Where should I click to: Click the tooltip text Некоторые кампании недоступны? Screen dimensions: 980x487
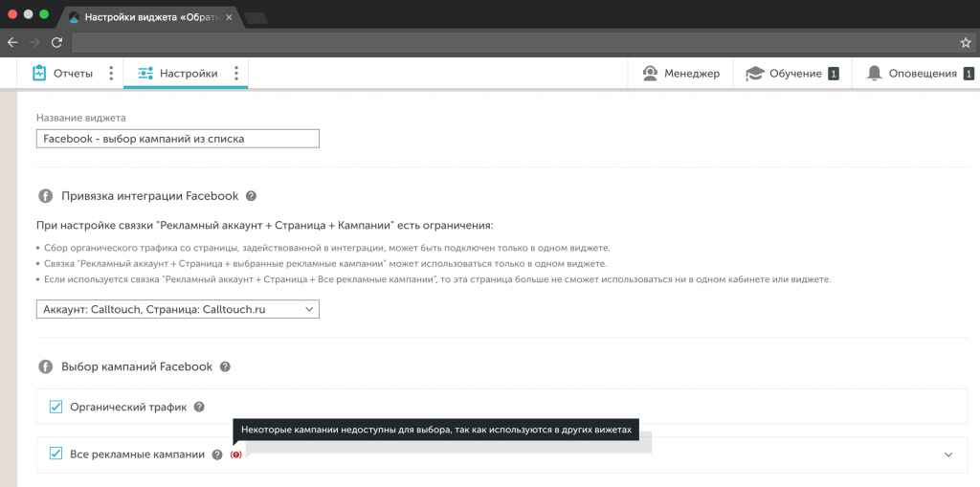tap(436, 431)
